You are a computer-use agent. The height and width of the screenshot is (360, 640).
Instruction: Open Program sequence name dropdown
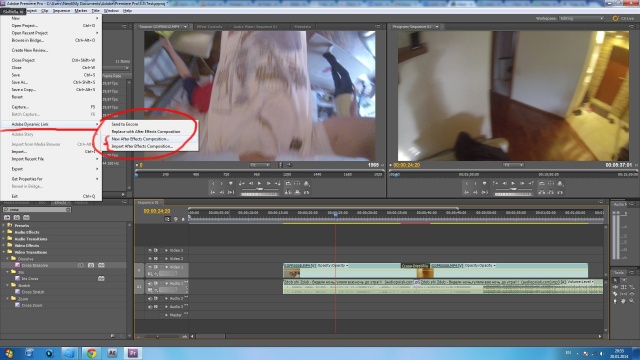pyautogui.click(x=437, y=27)
